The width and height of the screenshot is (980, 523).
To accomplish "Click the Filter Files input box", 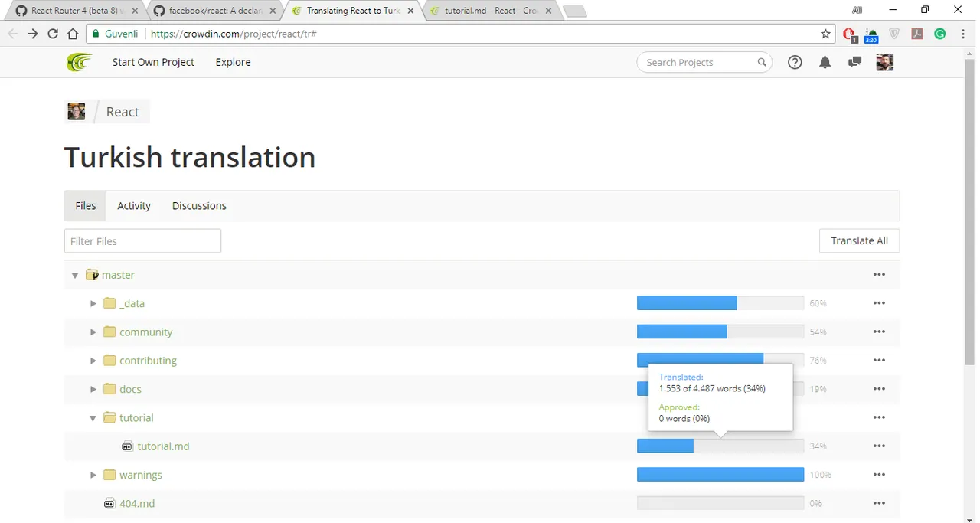I will click(142, 240).
